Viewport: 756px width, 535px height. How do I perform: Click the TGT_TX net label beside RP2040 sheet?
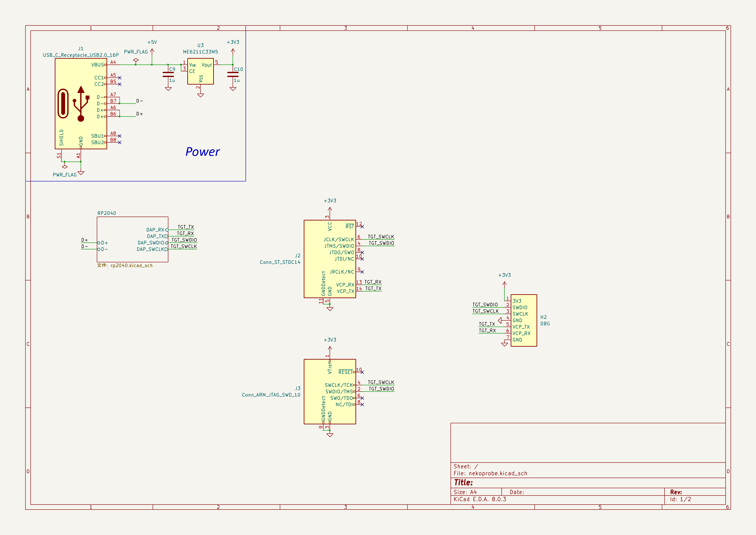click(x=186, y=227)
